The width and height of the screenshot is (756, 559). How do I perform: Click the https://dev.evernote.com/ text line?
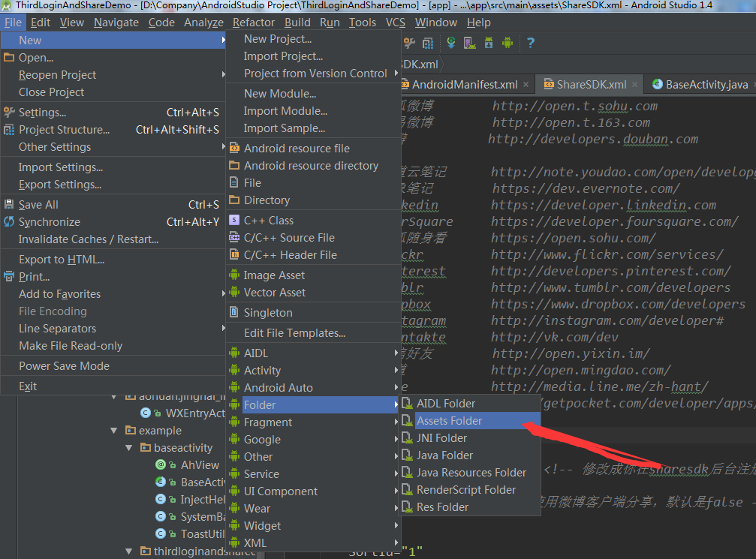pyautogui.click(x=586, y=188)
